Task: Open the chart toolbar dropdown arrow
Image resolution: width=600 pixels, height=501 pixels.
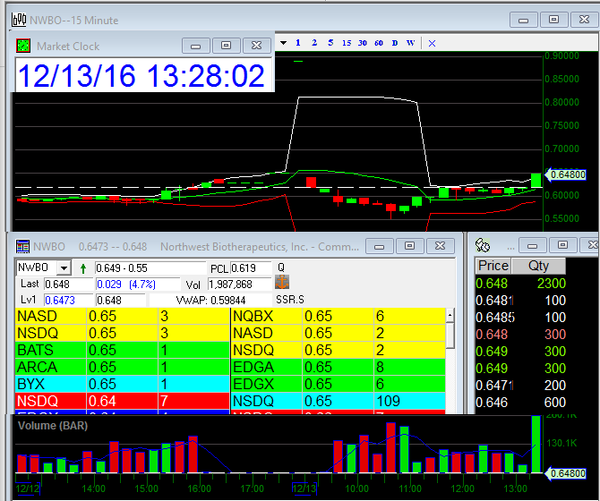Action: pos(282,43)
